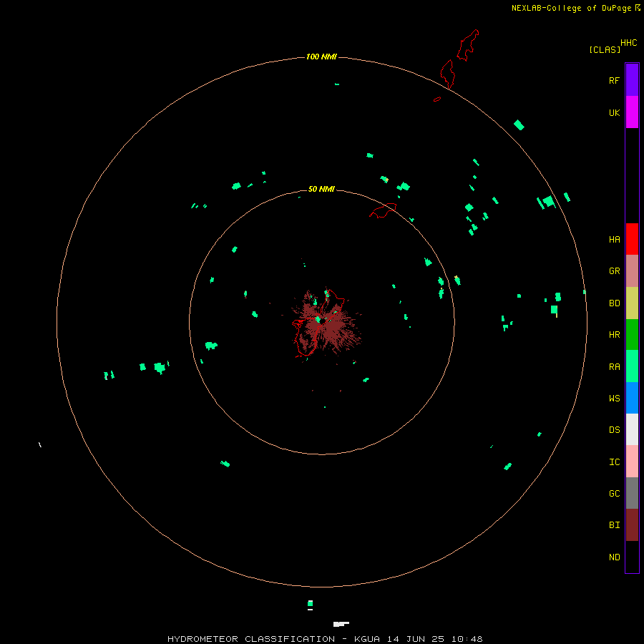Click the 100 NMI range ring label
The image size is (644, 644).
(x=321, y=57)
